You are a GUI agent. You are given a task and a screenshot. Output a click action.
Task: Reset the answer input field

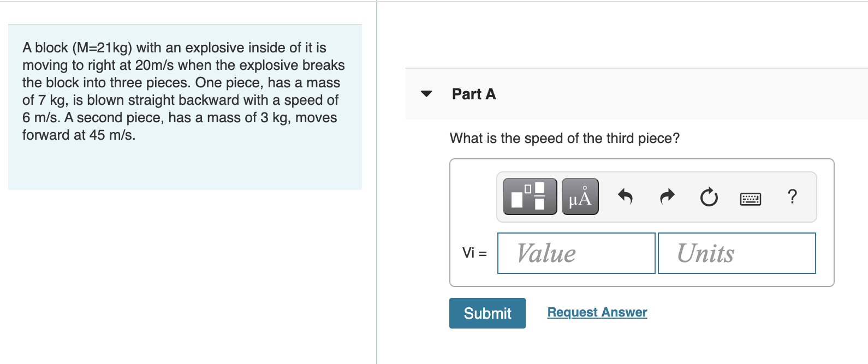coord(708,198)
